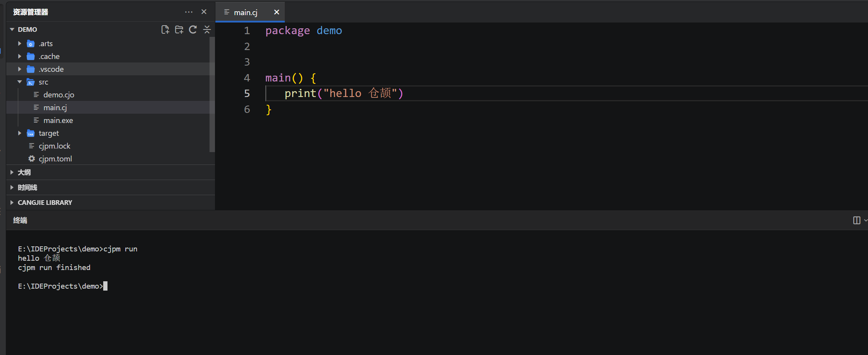The width and height of the screenshot is (868, 355).
Task: Expand the .arts folder
Action: [x=19, y=43]
